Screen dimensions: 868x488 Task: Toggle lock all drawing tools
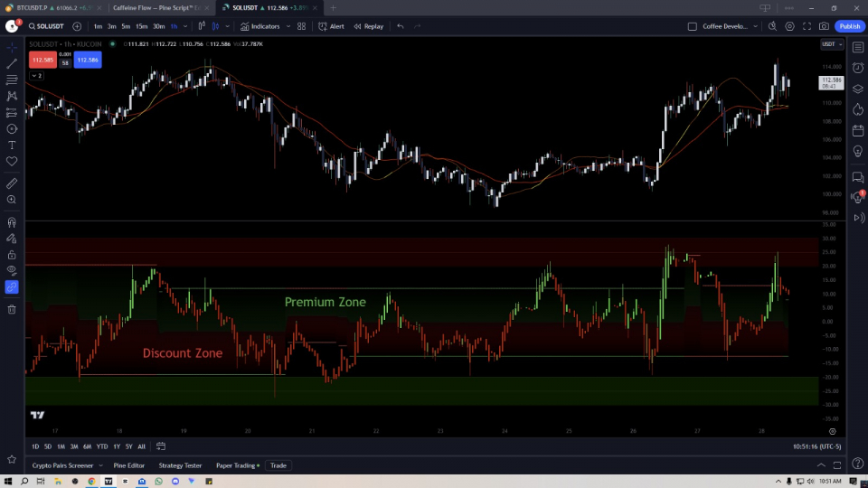coord(12,255)
